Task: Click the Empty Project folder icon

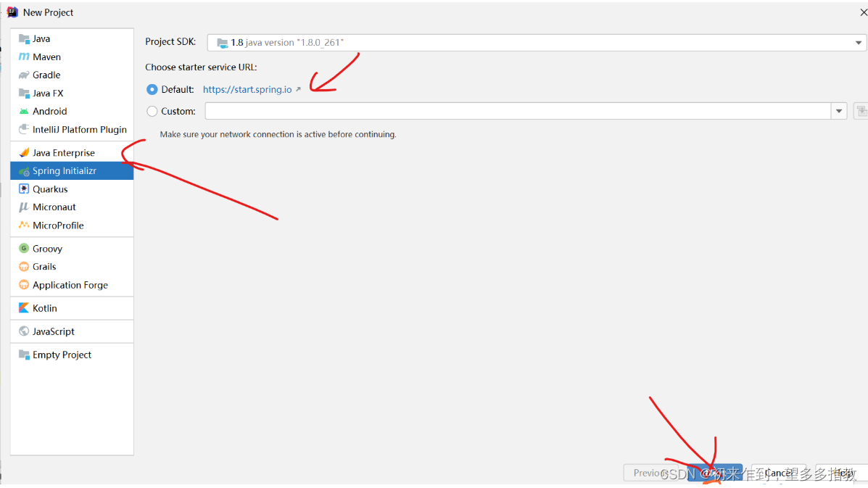Action: (24, 355)
